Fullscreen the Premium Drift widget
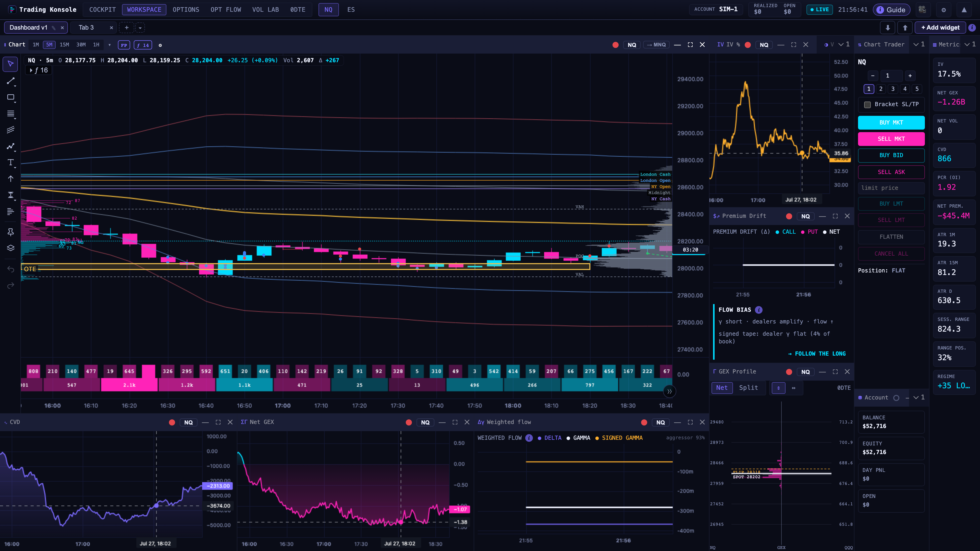 835,216
